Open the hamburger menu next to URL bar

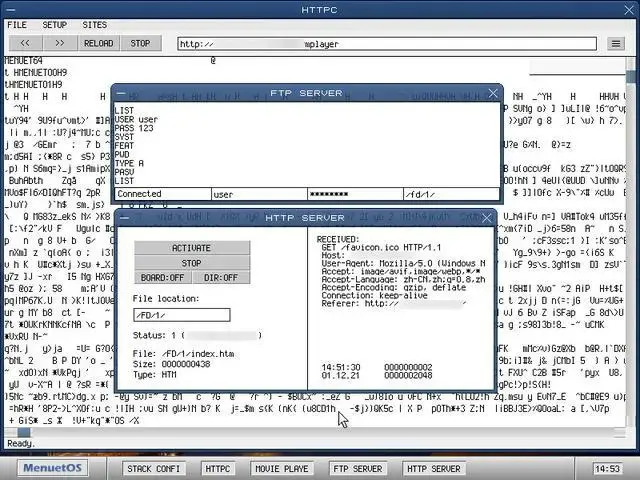coord(616,43)
